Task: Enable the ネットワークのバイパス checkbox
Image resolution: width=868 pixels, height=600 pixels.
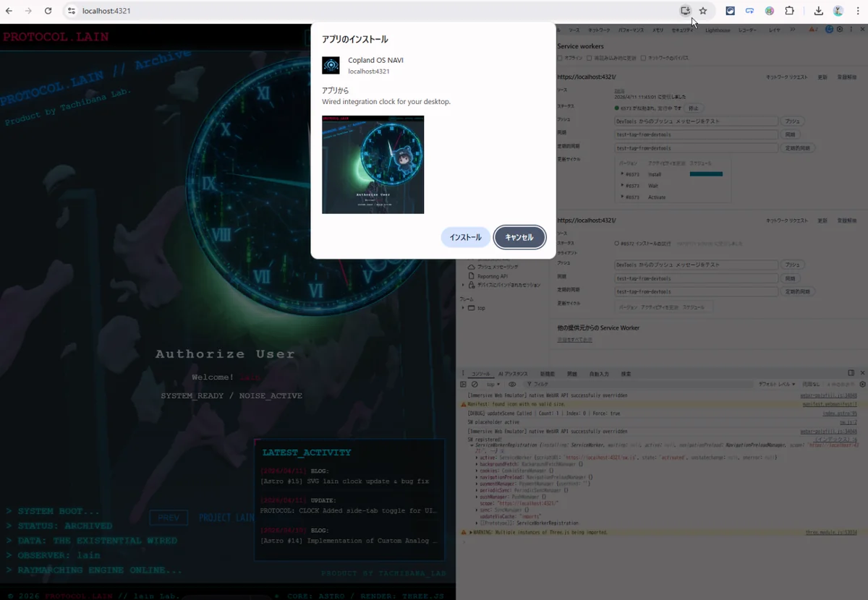Action: (644, 57)
